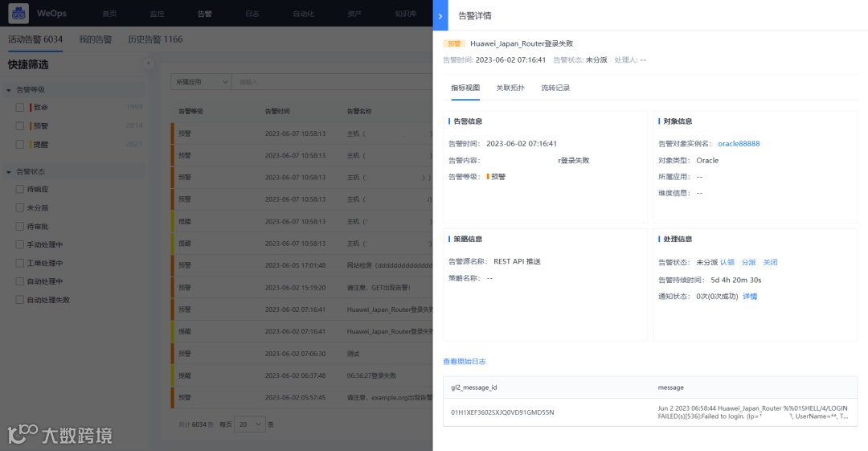The image size is (868, 451).
Task: Switch to 我的告警 tab
Action: coord(95,39)
